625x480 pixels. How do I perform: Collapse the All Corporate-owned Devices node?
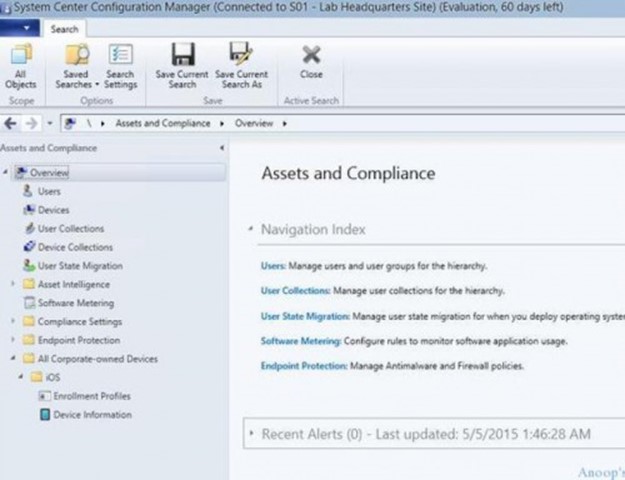tap(13, 358)
